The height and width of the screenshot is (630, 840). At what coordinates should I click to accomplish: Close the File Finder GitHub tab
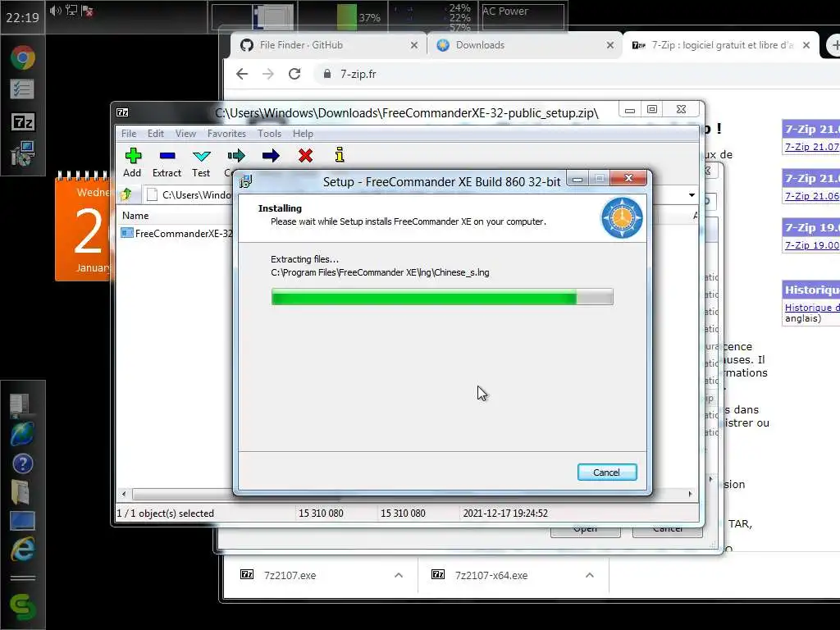click(413, 46)
